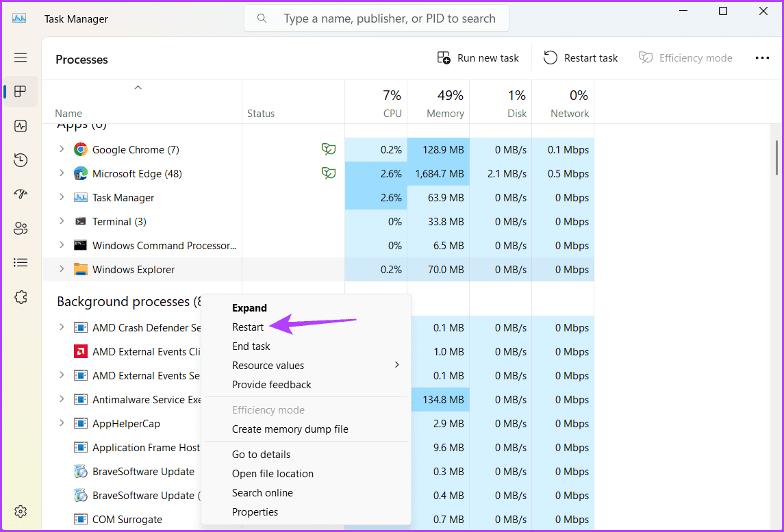
Task: Select Search online in context menu
Action: [x=306, y=492]
